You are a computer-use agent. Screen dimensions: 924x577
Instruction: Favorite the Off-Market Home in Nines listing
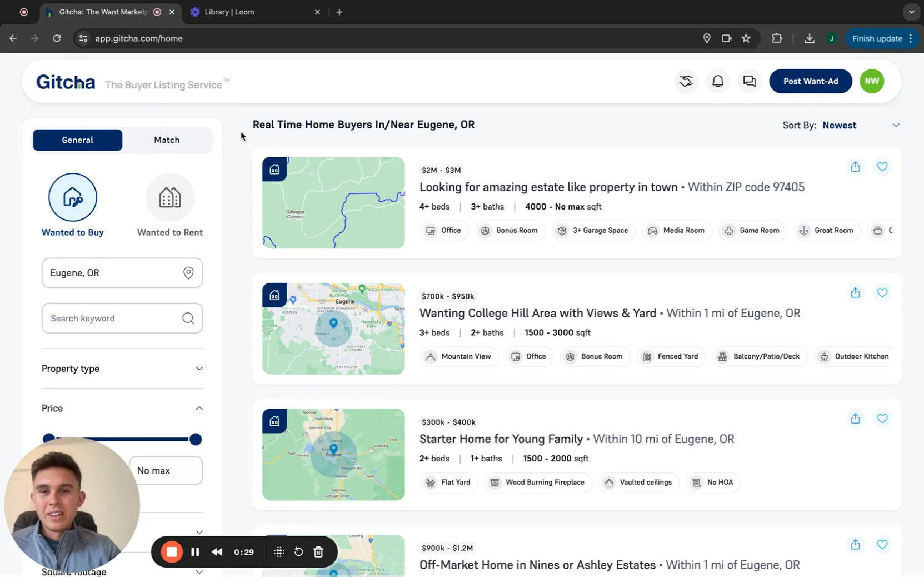coord(882,545)
